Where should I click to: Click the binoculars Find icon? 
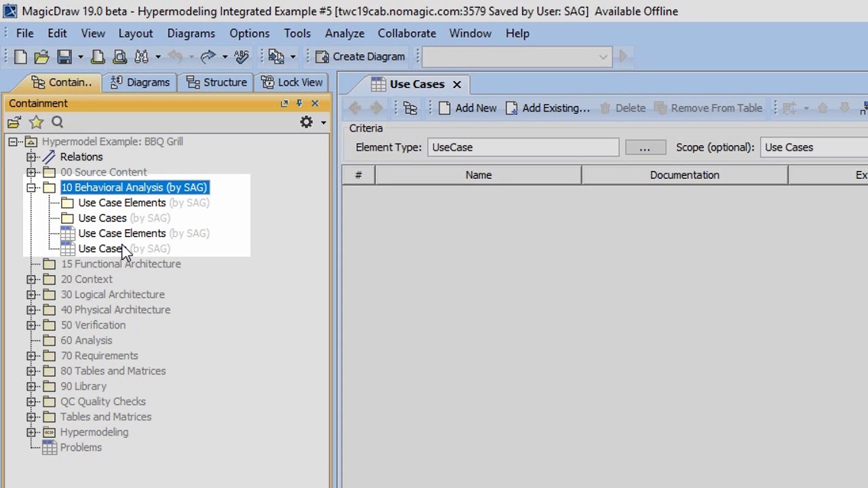[x=142, y=57]
